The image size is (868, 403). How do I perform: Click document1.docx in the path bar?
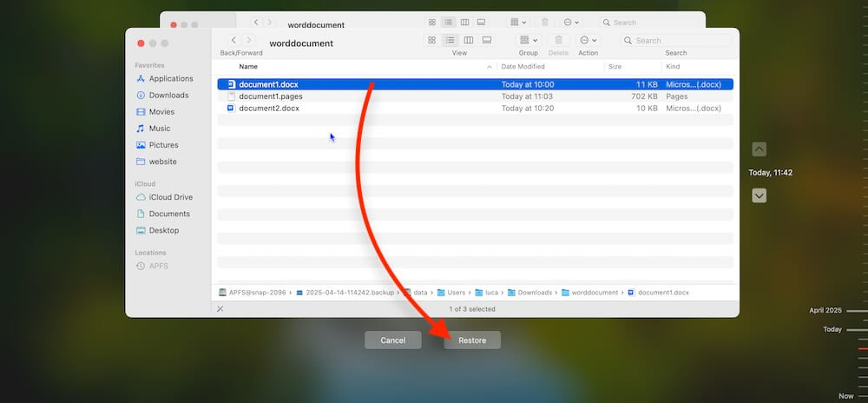click(x=658, y=293)
